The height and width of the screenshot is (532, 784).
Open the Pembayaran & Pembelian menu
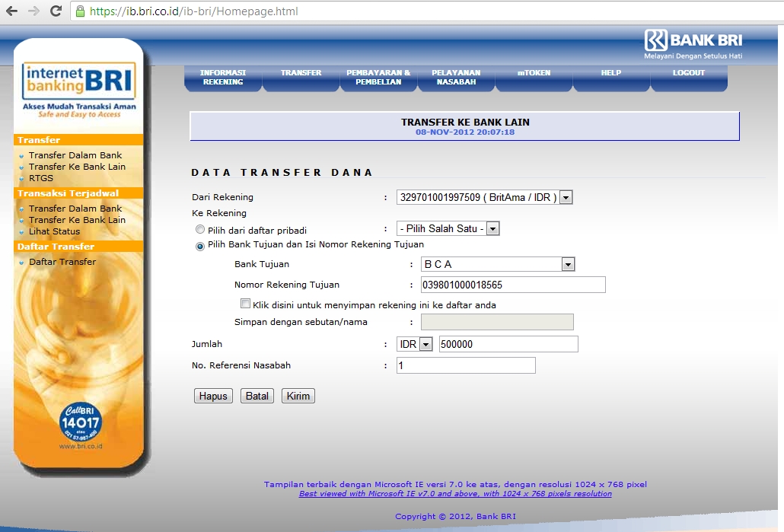click(x=378, y=78)
